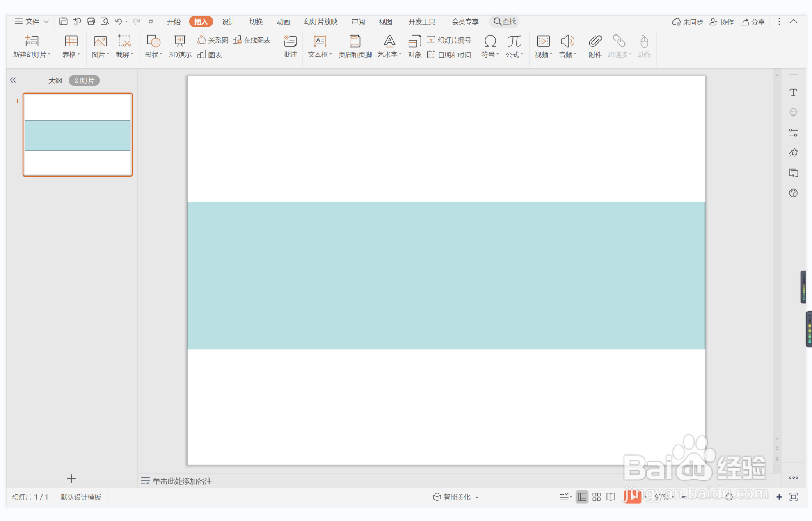Switch to slide sorter grid view
812x521 pixels.
[597, 497]
